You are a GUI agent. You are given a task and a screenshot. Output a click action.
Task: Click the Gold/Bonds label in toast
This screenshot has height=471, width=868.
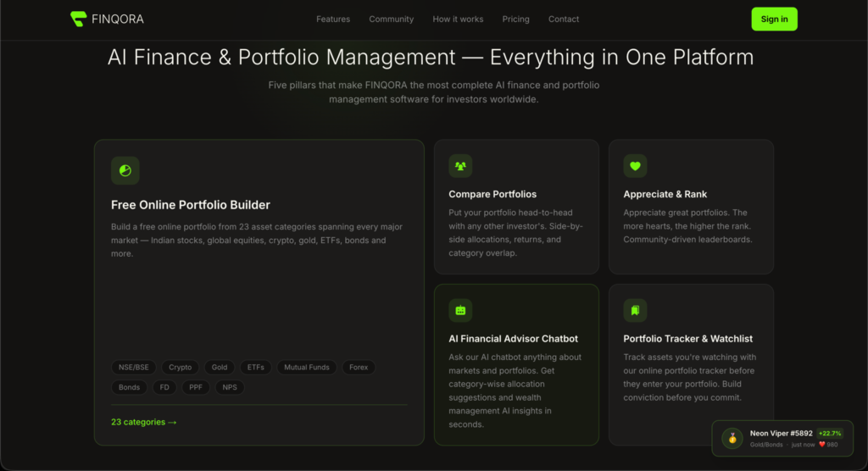[766, 445]
